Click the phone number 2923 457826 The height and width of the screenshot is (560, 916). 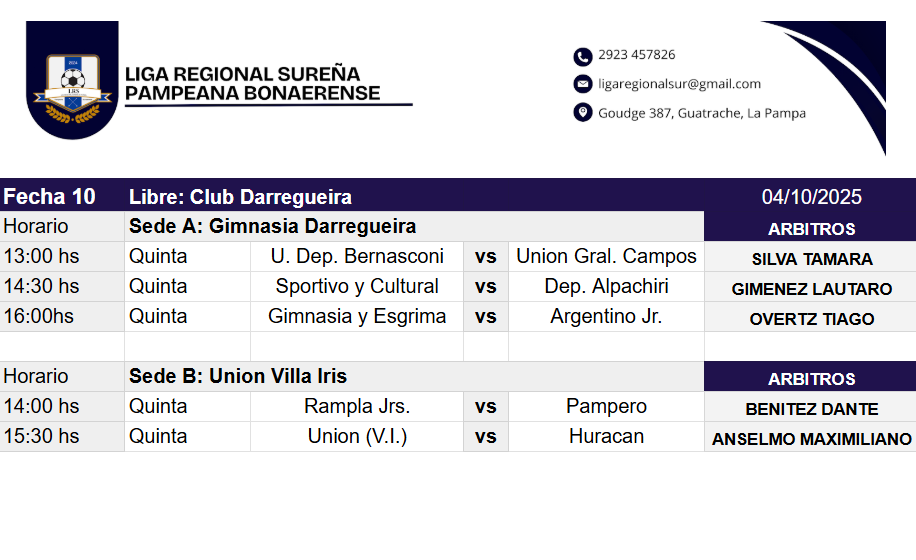636,55
